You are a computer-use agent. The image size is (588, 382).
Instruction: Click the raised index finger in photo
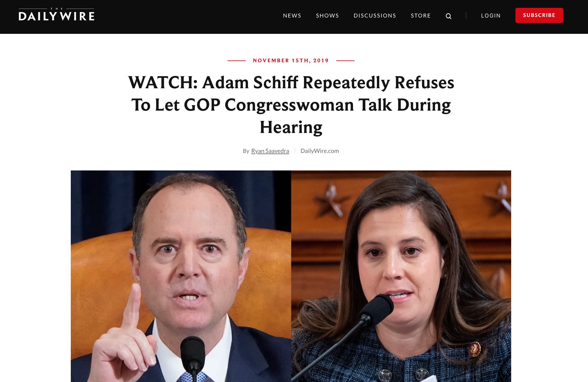132,305
